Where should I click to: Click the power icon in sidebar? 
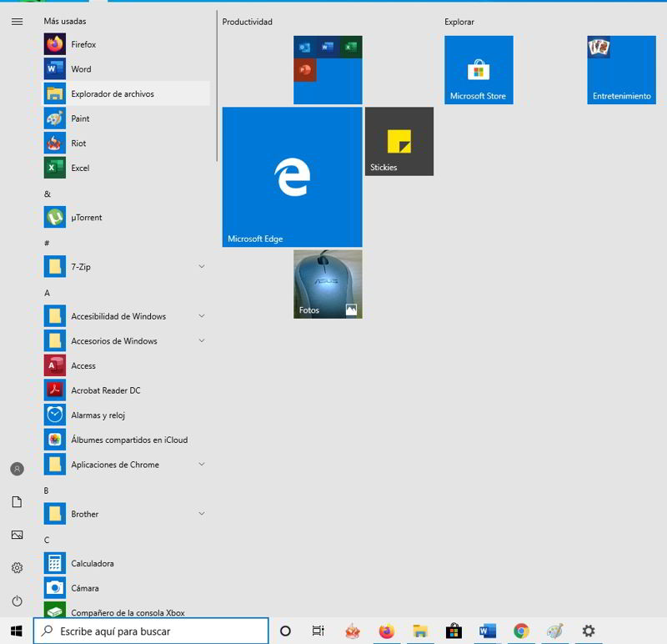17,601
